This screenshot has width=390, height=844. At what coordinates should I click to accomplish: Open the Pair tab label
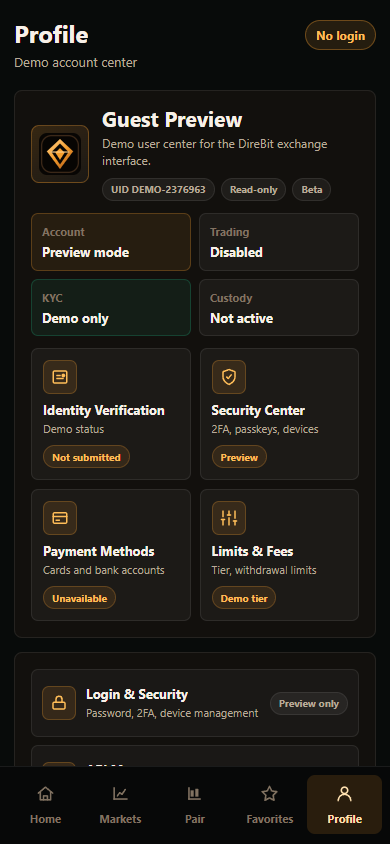click(x=194, y=819)
